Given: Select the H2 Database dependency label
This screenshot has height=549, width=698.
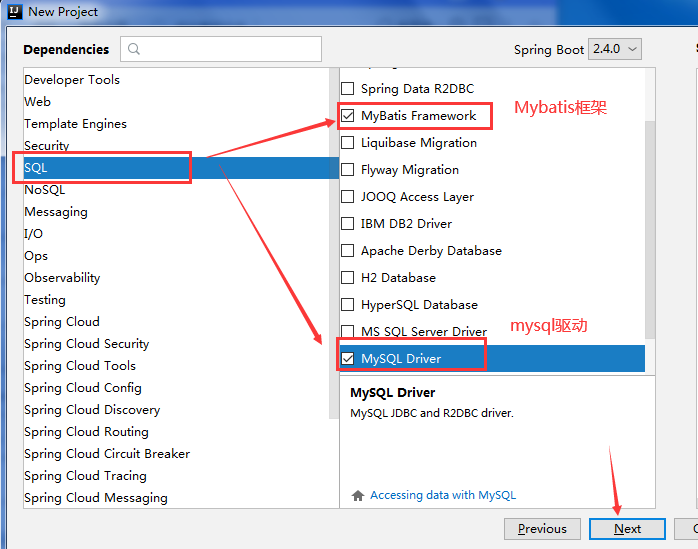Looking at the screenshot, I should 398,277.
